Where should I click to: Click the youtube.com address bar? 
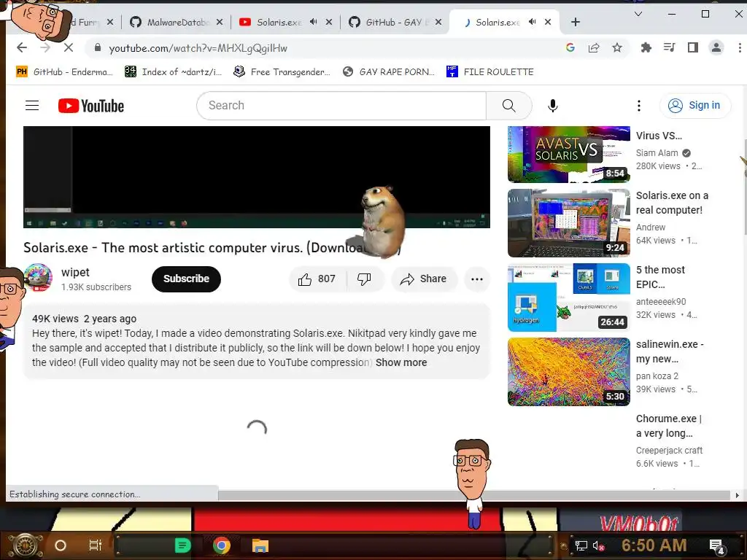pos(324,47)
